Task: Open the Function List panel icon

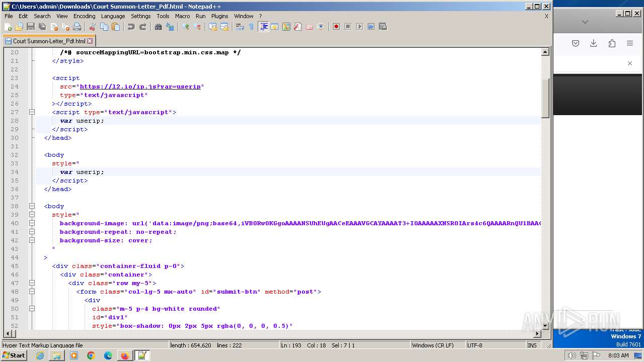Action: [x=298, y=27]
